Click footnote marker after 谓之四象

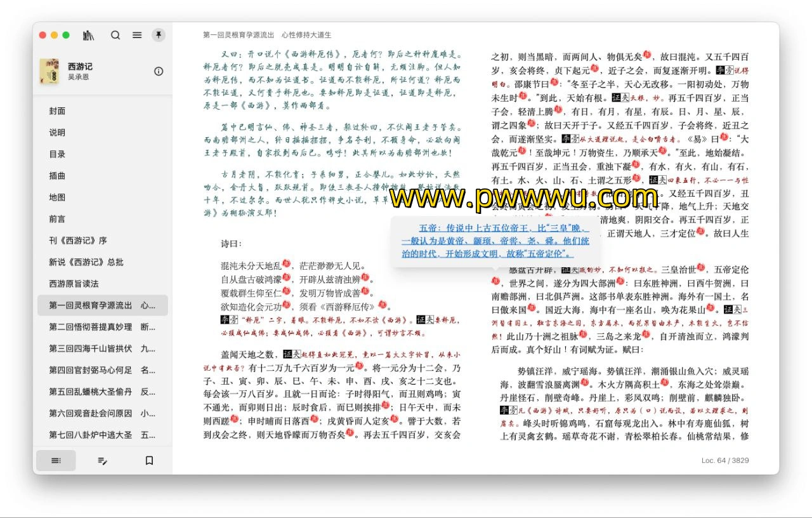click(x=531, y=123)
